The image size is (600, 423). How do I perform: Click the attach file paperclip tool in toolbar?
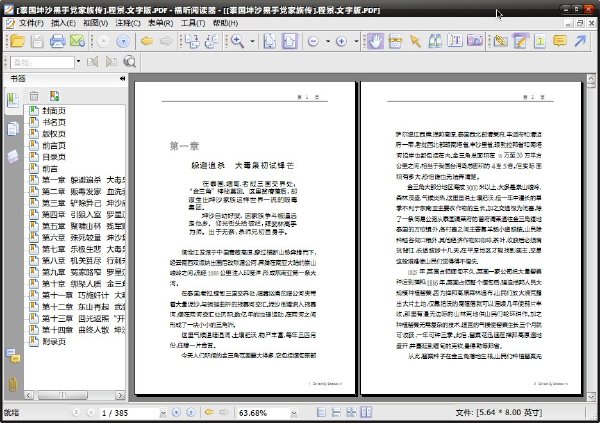500,41
